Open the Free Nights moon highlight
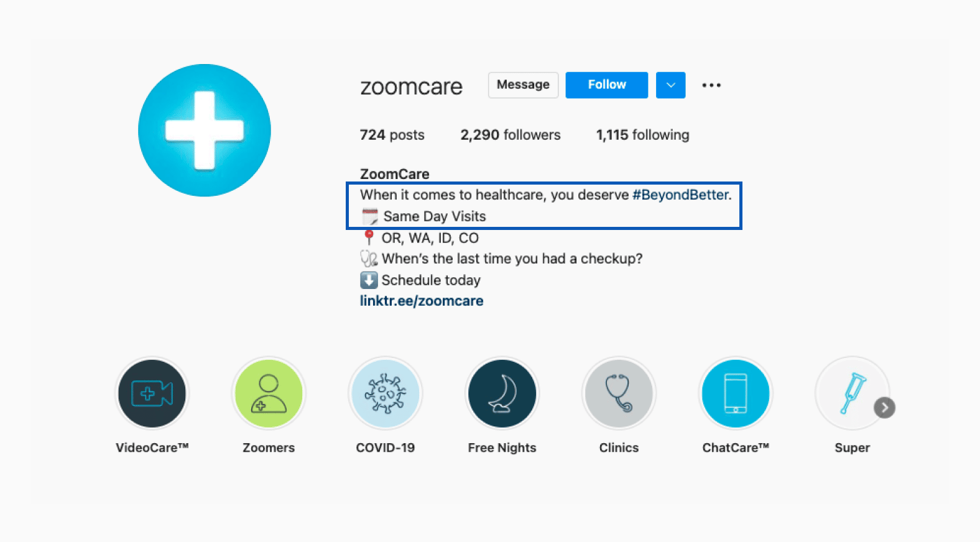 pyautogui.click(x=502, y=393)
